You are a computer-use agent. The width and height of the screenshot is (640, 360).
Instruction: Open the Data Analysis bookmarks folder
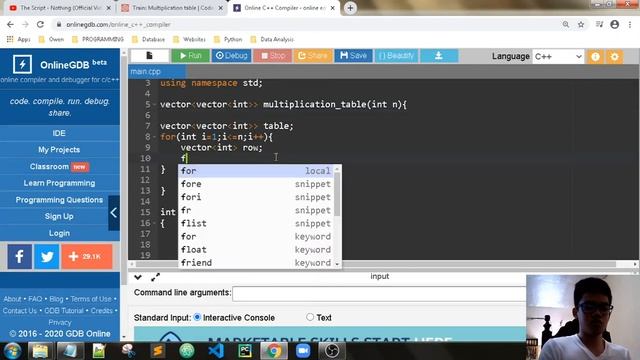click(272, 39)
